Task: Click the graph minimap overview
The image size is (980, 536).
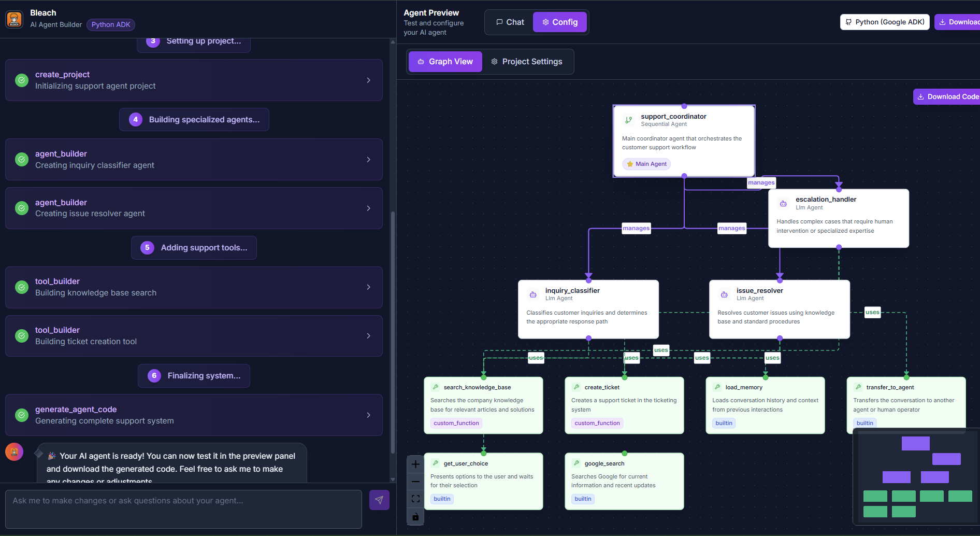Action: click(x=916, y=477)
